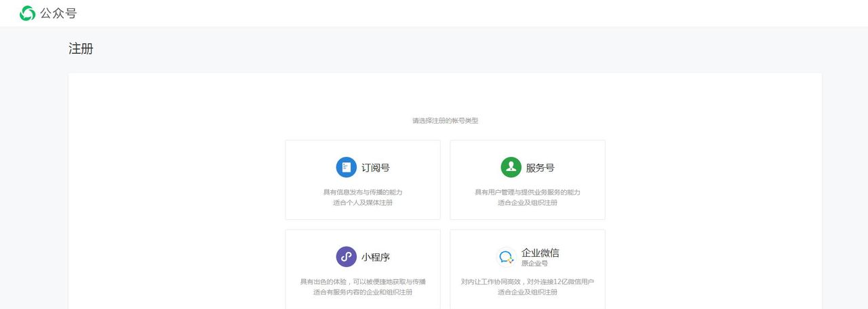Click 适合企业及组织注册 under 服务号
The image size is (868, 309).
(x=528, y=202)
